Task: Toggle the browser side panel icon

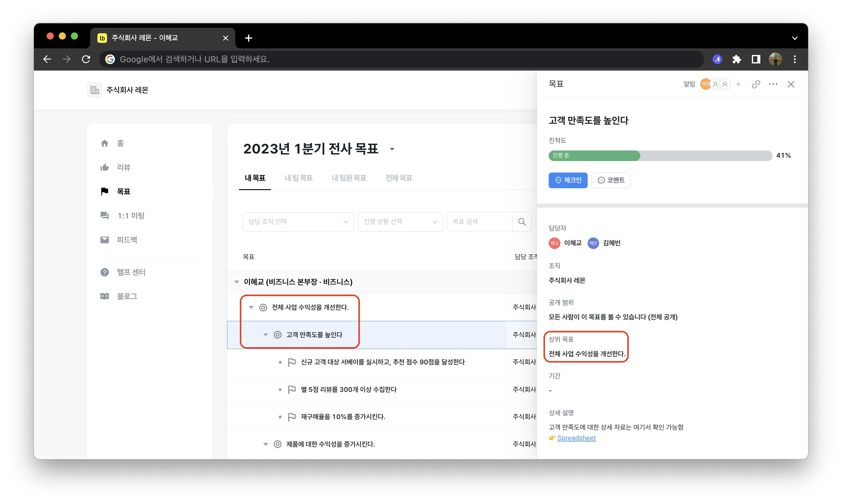Action: coord(756,59)
